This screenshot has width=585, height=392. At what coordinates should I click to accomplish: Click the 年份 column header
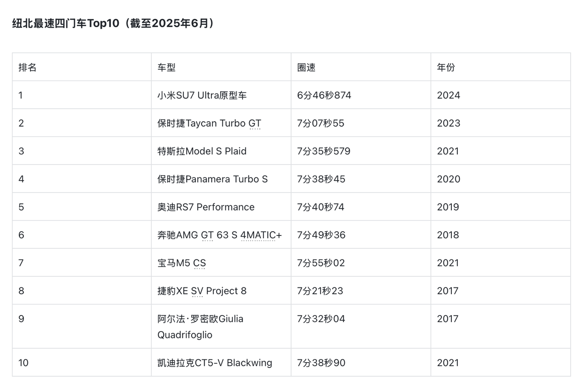[500, 67]
